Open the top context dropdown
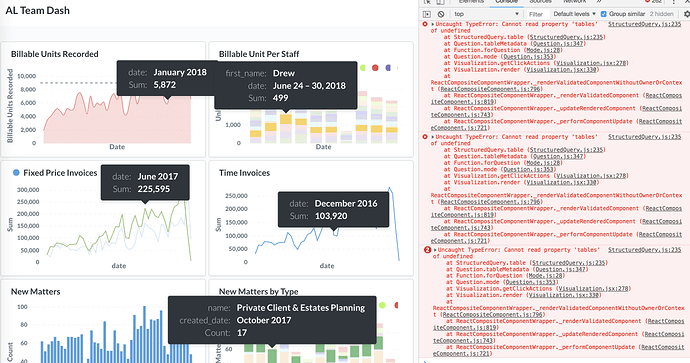The image size is (690, 363). click(487, 14)
